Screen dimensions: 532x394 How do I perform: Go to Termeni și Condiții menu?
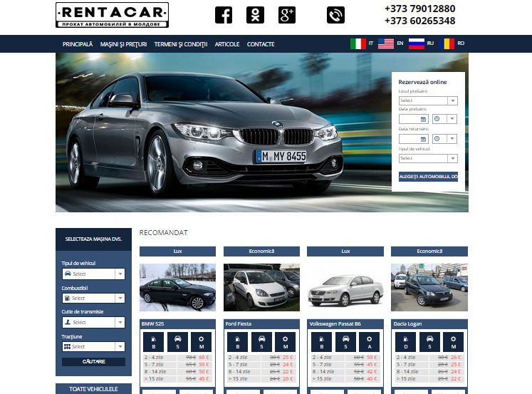pyautogui.click(x=180, y=44)
